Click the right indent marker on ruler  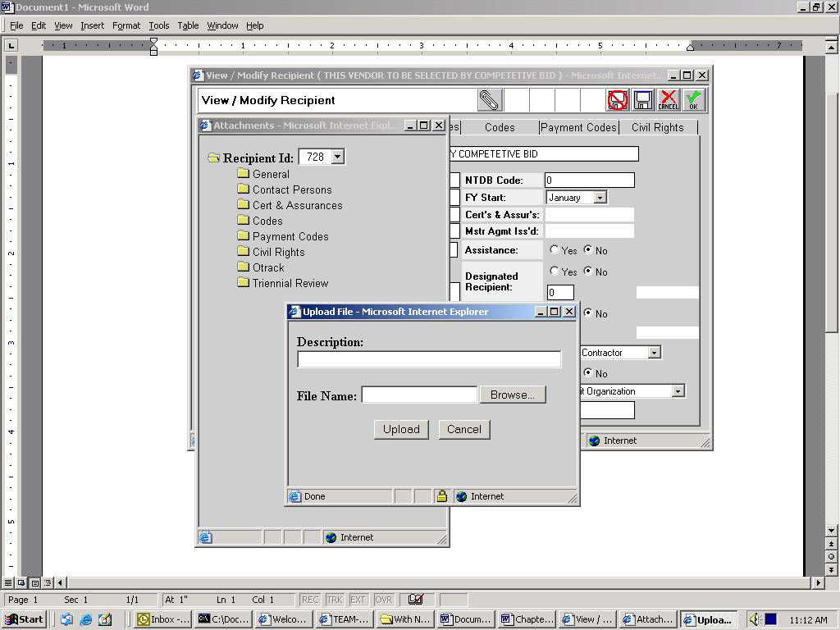690,48
